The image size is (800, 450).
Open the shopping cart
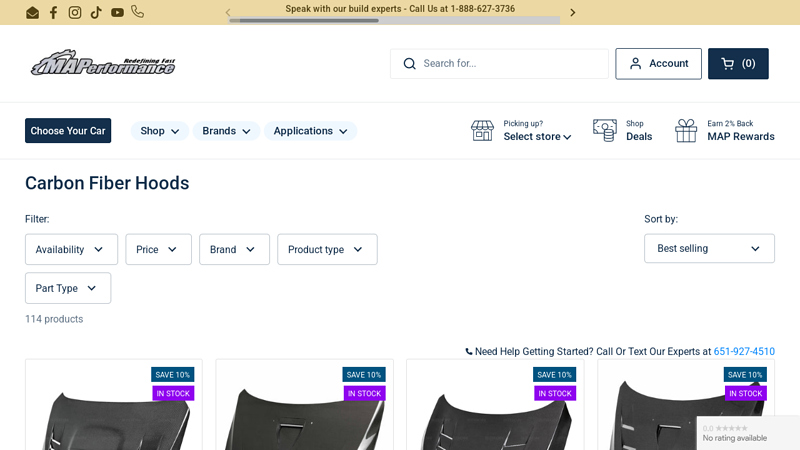738,64
